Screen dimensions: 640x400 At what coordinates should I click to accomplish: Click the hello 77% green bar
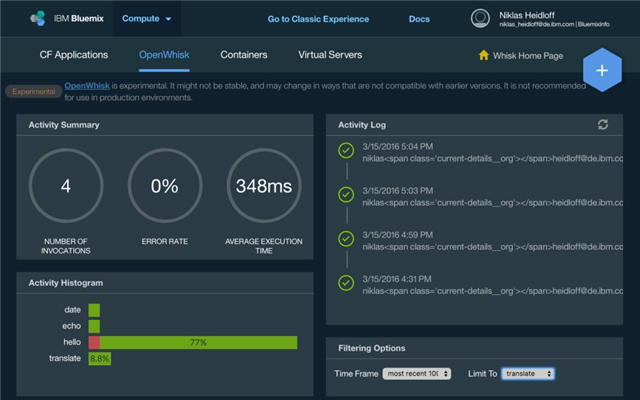pos(198,342)
